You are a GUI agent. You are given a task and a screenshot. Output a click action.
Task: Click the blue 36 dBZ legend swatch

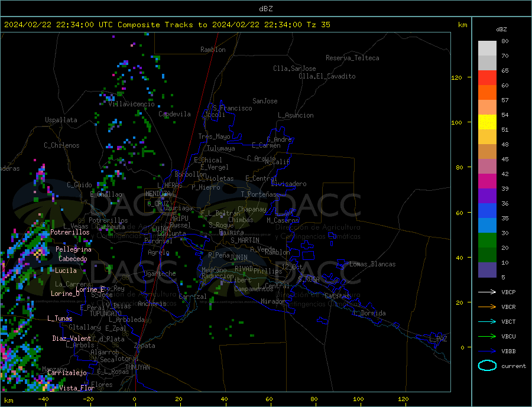coord(487,211)
